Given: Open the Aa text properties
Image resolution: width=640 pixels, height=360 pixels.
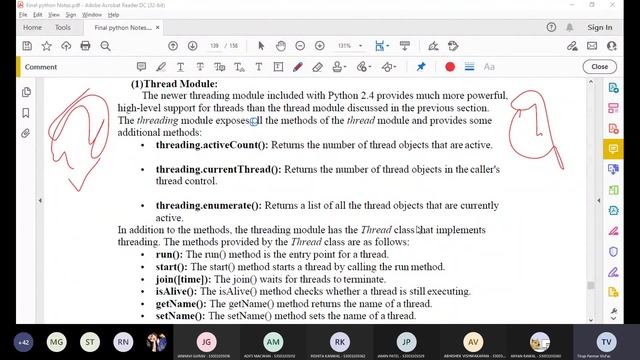Looking at the screenshot, I should click(x=489, y=67).
